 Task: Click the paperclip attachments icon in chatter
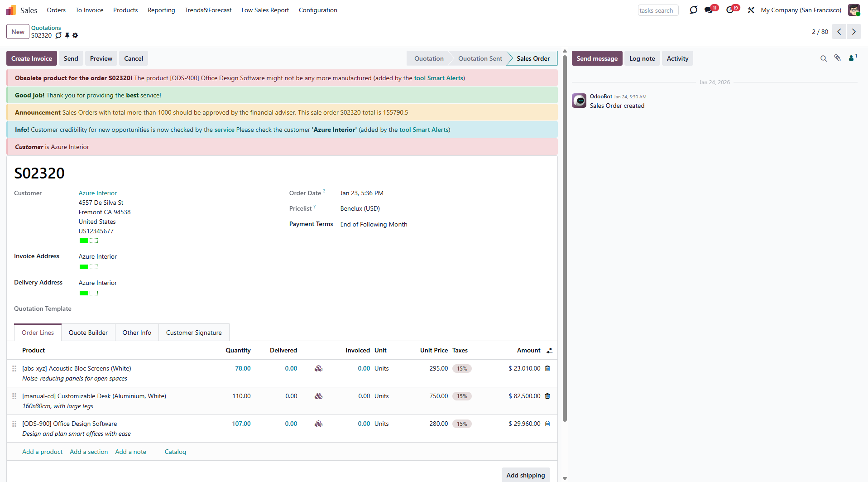837,58
